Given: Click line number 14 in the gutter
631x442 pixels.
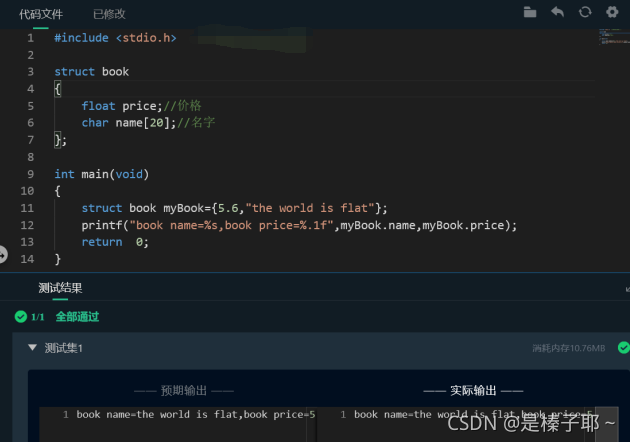Looking at the screenshot, I should point(27,259).
